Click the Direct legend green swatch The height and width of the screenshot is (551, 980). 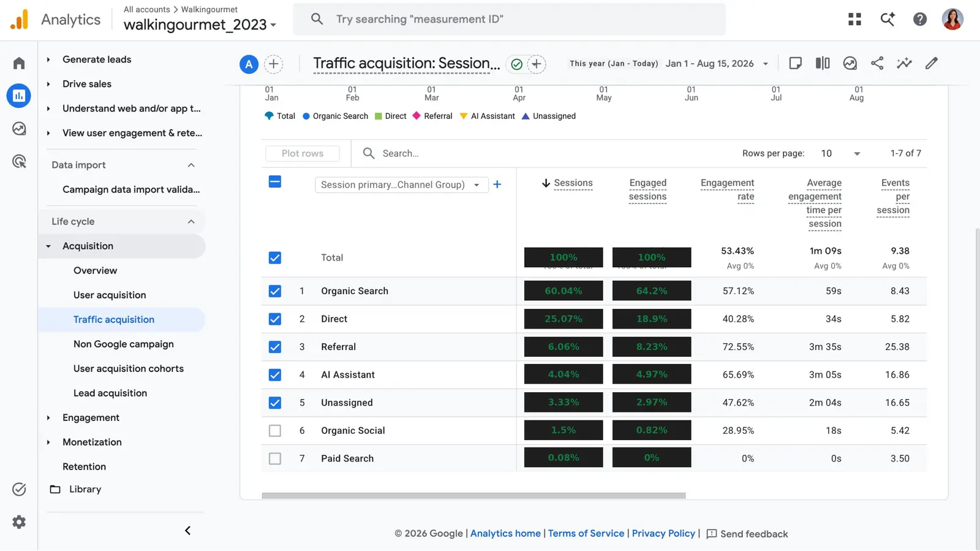pyautogui.click(x=379, y=116)
